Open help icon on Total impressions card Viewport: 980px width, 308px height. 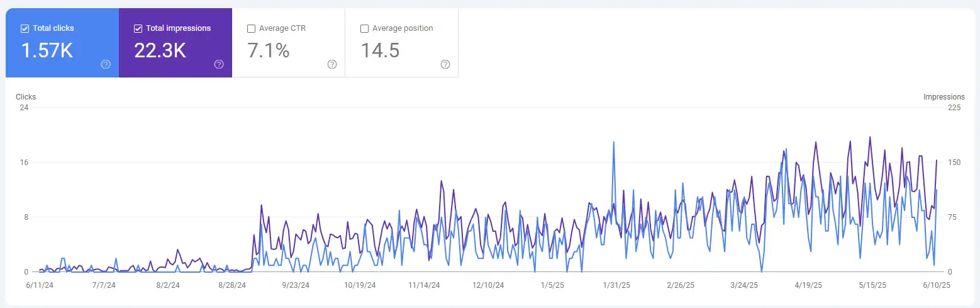point(219,64)
